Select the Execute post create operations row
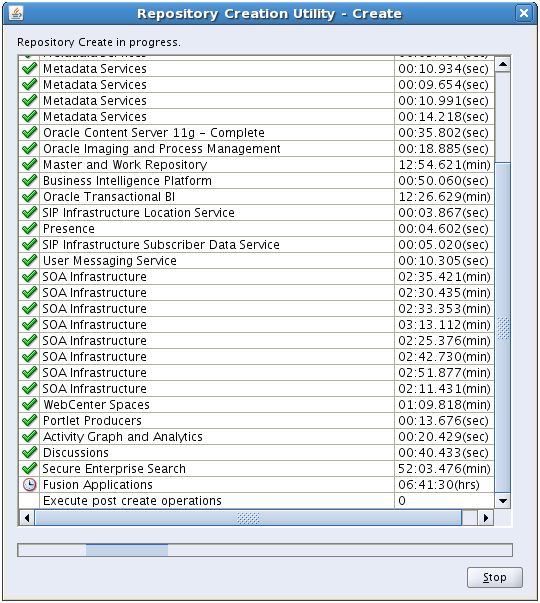This screenshot has height=603, width=540. pyautogui.click(x=256, y=501)
